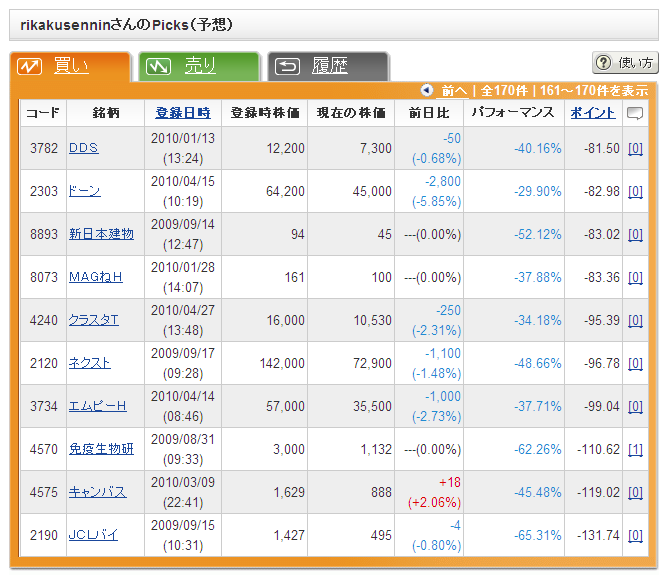Open the エムピーH stock link
Image resolution: width=664 pixels, height=575 pixels.
[97, 406]
